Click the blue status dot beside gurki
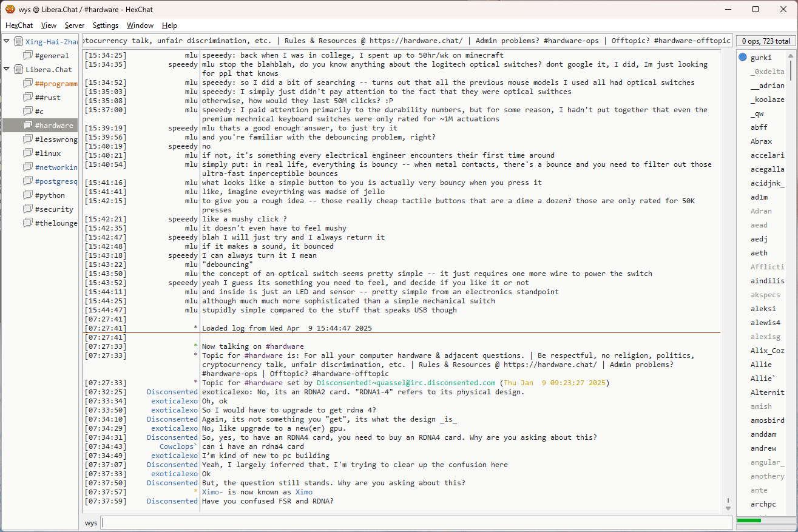 743,58
